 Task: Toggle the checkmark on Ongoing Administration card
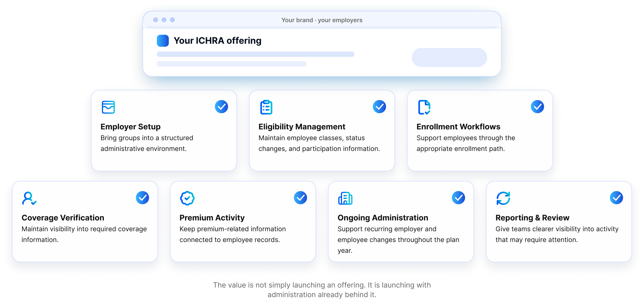(458, 198)
